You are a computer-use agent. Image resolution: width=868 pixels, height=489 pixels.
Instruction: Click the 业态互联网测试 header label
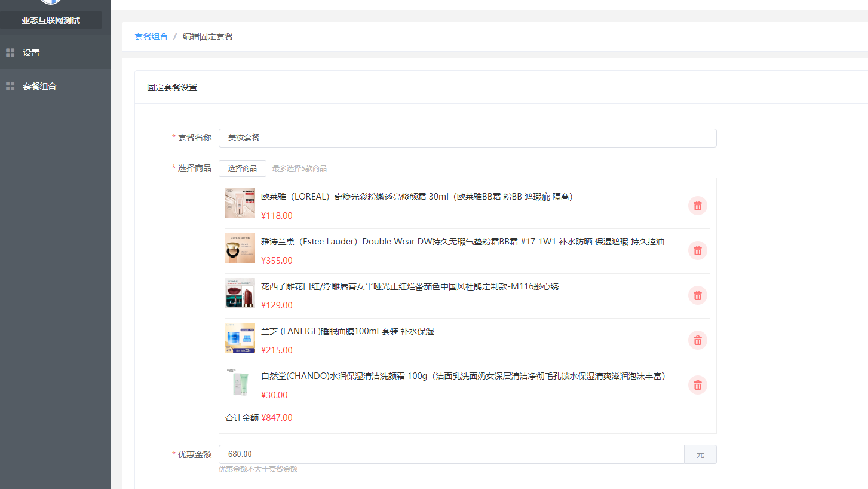click(x=51, y=20)
